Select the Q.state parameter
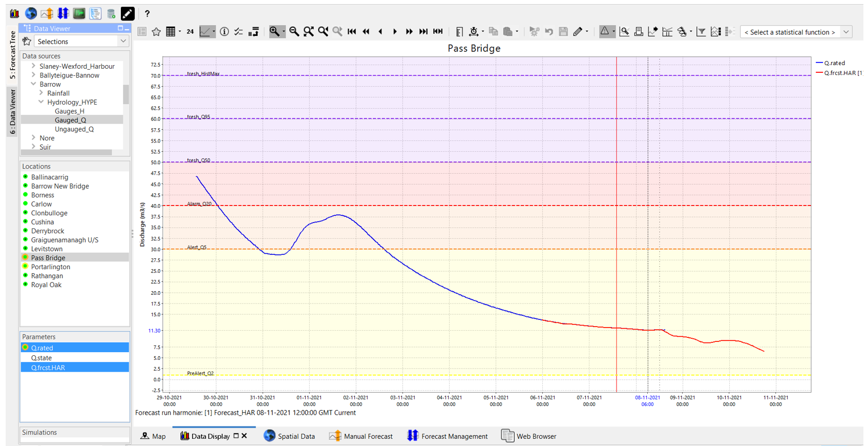 (x=41, y=358)
